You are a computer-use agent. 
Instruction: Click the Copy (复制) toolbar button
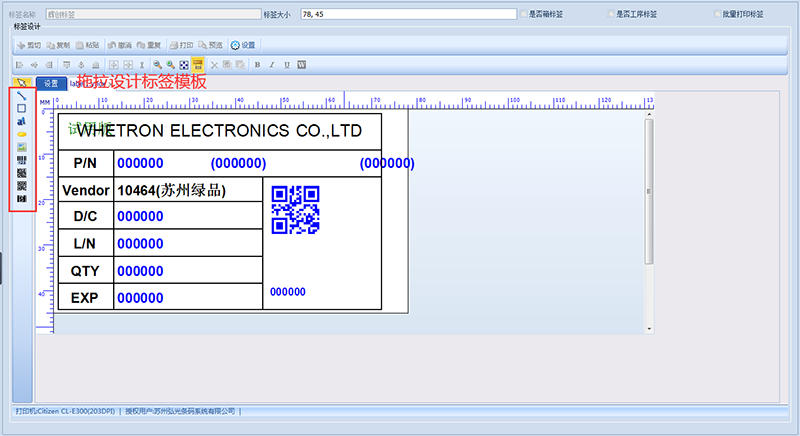pos(58,45)
